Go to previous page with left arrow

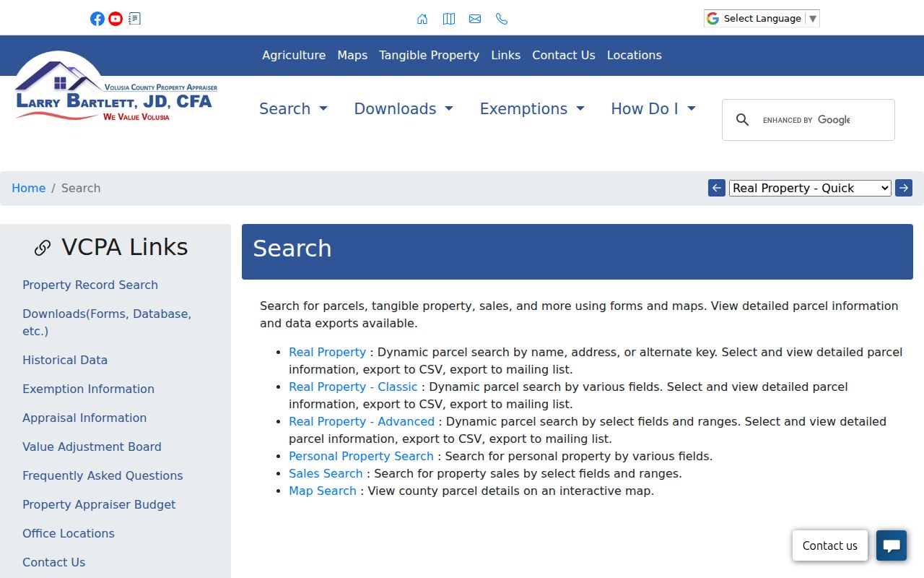tap(717, 188)
